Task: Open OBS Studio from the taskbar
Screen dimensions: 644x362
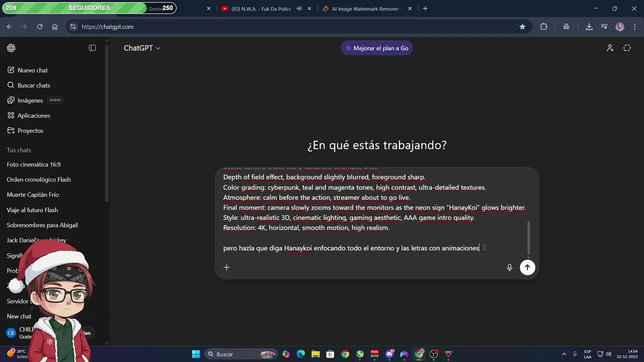Action: 434,354
